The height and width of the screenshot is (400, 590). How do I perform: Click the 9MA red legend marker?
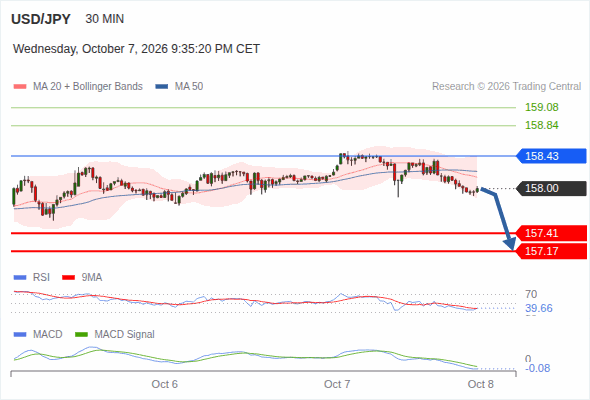pyautogui.click(x=68, y=278)
